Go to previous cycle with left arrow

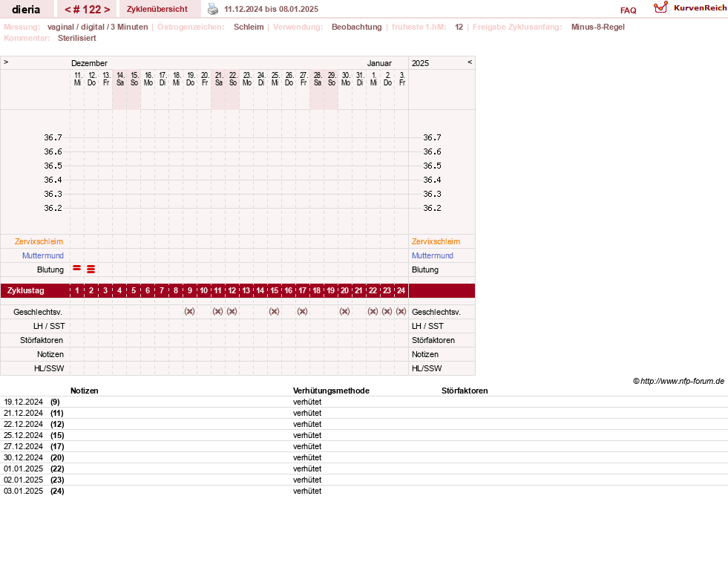click(68, 10)
